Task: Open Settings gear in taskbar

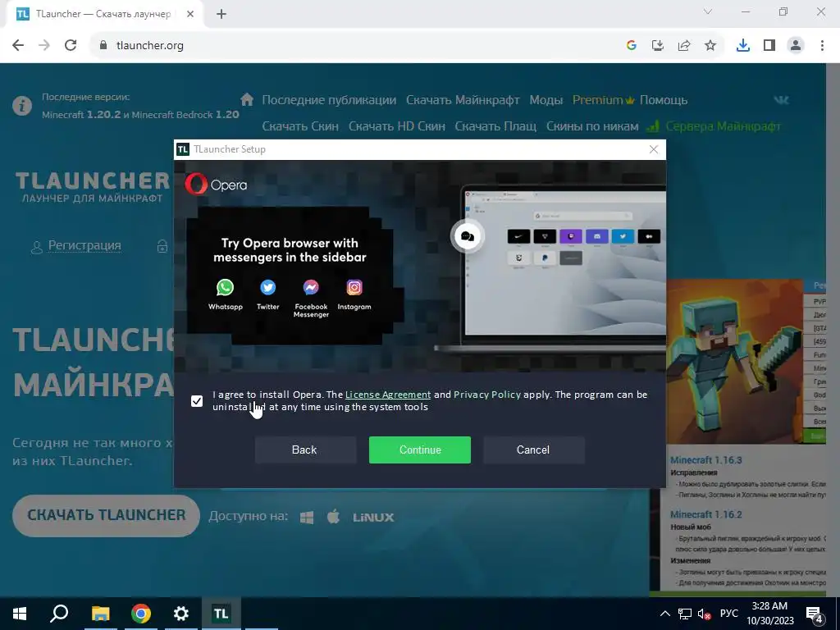Action: click(x=181, y=614)
